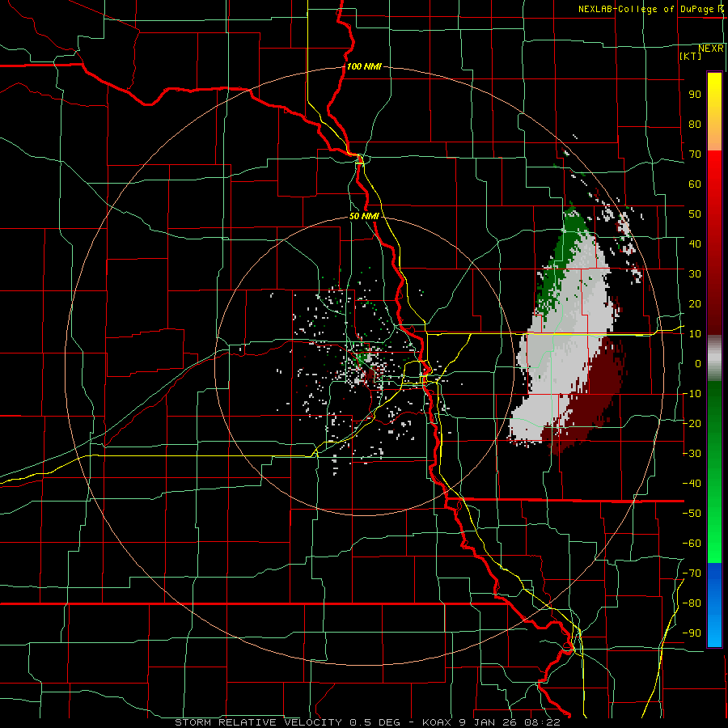Click the 0 value on the velocity scale
This screenshot has height=728, width=728.
tap(698, 364)
